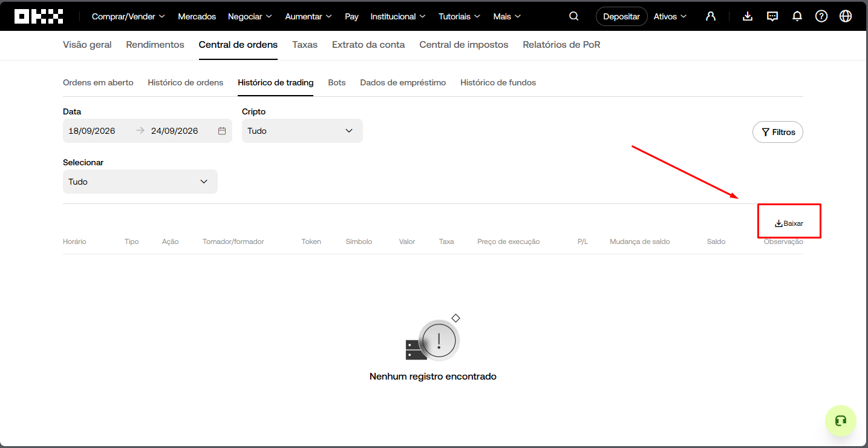Open the Ordens em aberto subtab
The image size is (868, 448).
[x=98, y=82]
